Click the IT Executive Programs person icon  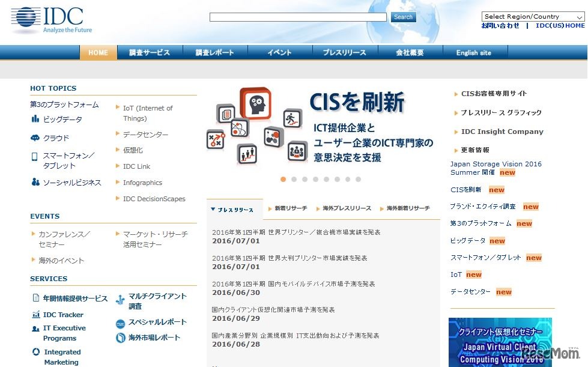(x=35, y=329)
